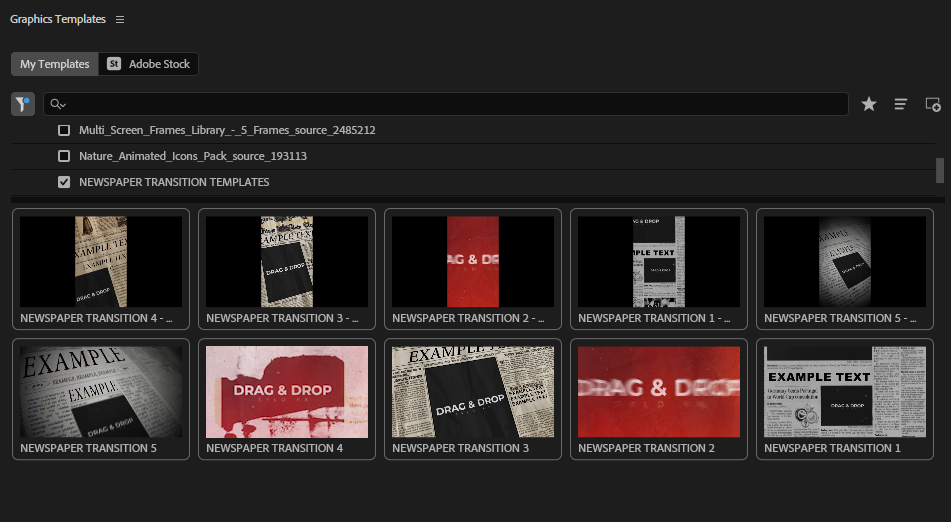Open the Graphics Templates panel menu
This screenshot has width=951, height=522.
(x=120, y=19)
